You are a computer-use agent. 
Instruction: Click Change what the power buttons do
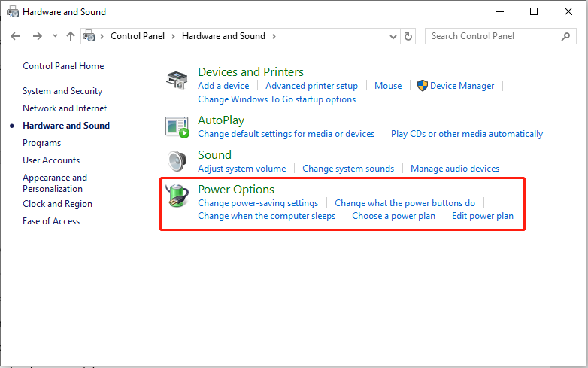(405, 203)
